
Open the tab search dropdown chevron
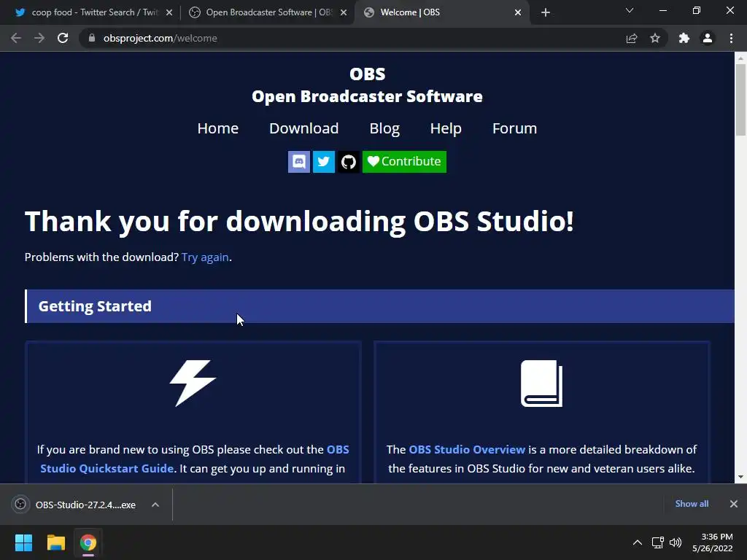click(630, 10)
